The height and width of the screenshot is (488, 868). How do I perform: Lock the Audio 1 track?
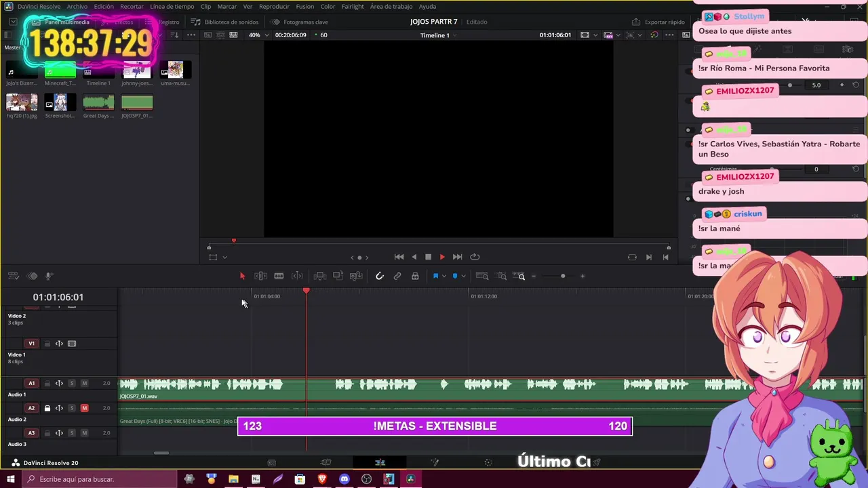(x=47, y=384)
